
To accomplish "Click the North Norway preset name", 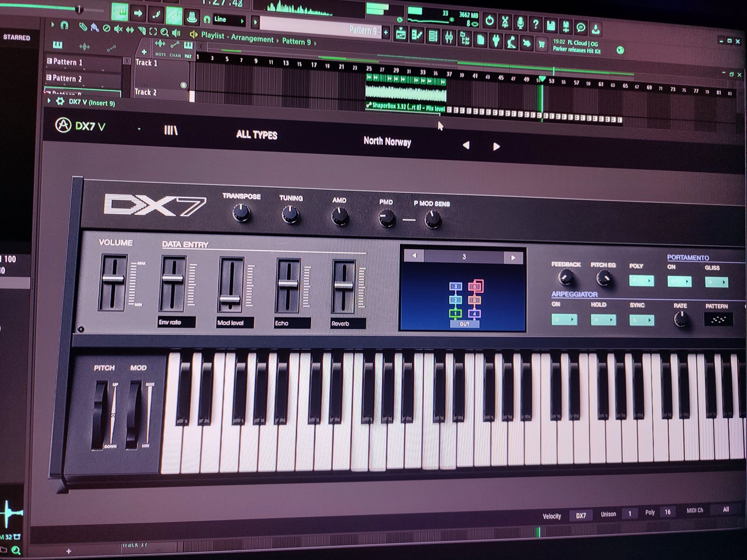I will point(387,141).
